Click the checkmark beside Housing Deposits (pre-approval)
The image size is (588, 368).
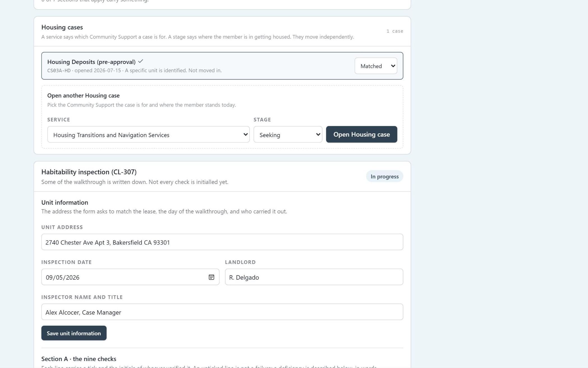[141, 61]
